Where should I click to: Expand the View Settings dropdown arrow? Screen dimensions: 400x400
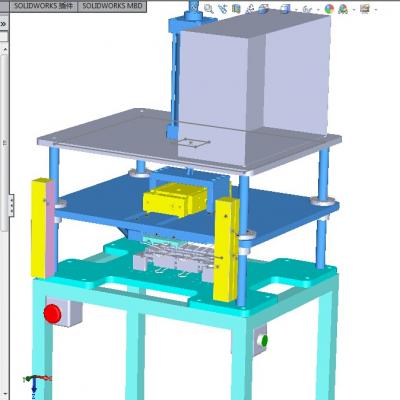[x=376, y=10]
